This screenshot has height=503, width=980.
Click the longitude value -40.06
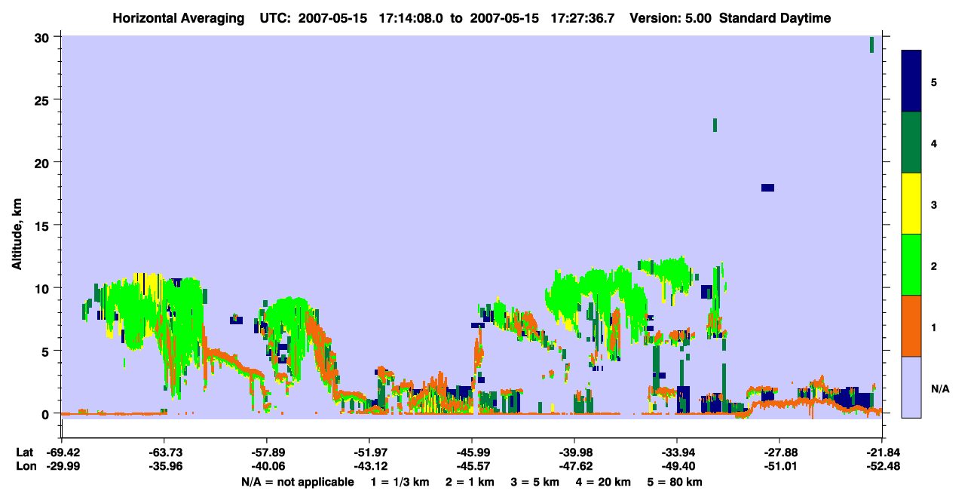267,466
